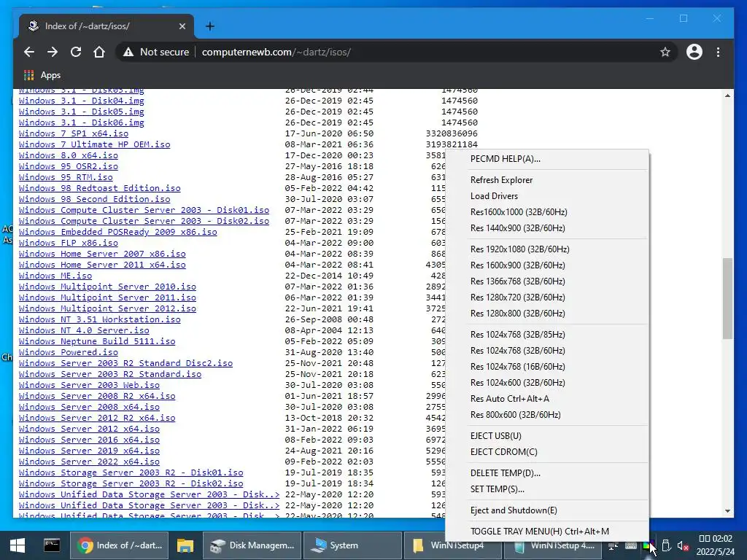The width and height of the screenshot is (747, 560).
Task: Open the command prompt taskbar icon
Action: (52, 545)
